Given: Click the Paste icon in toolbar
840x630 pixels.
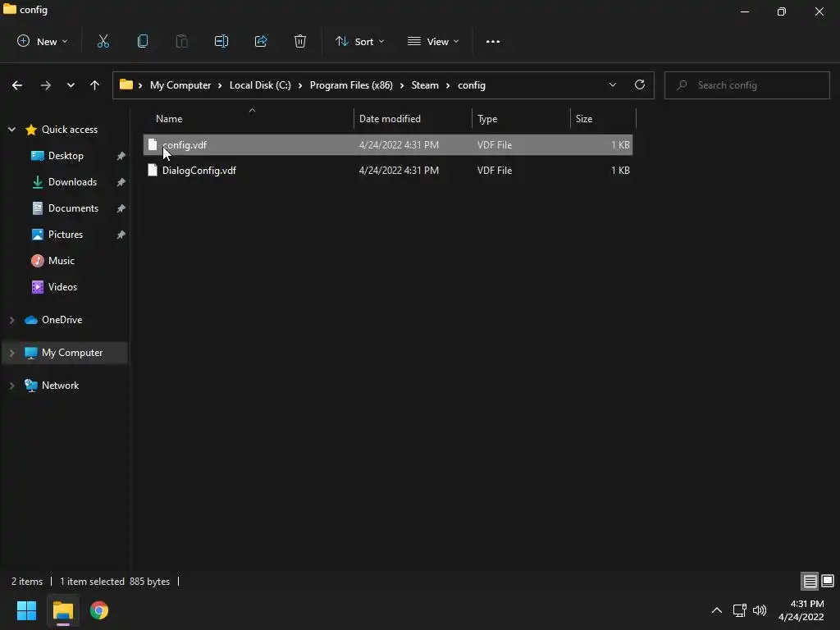Looking at the screenshot, I should [181, 41].
